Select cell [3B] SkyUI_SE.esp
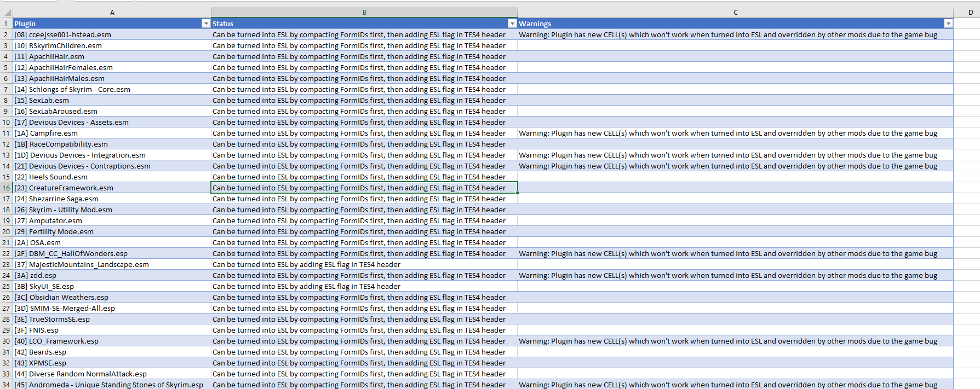 (x=112, y=286)
